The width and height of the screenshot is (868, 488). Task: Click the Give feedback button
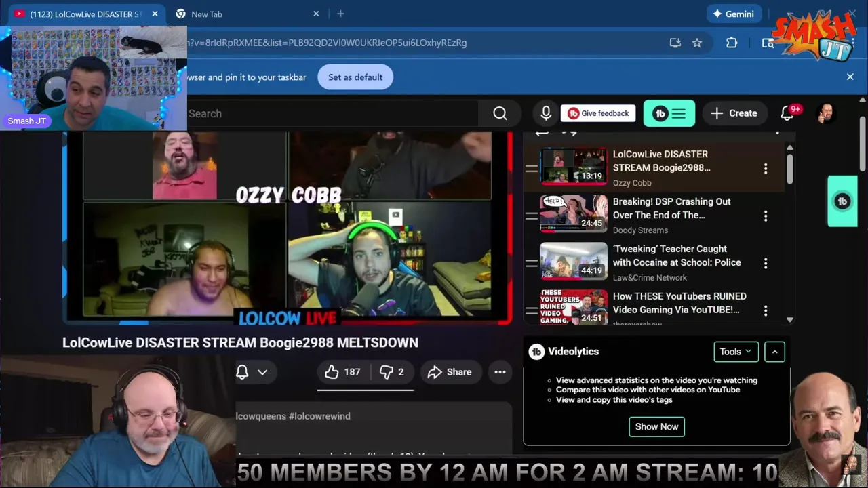(x=598, y=113)
